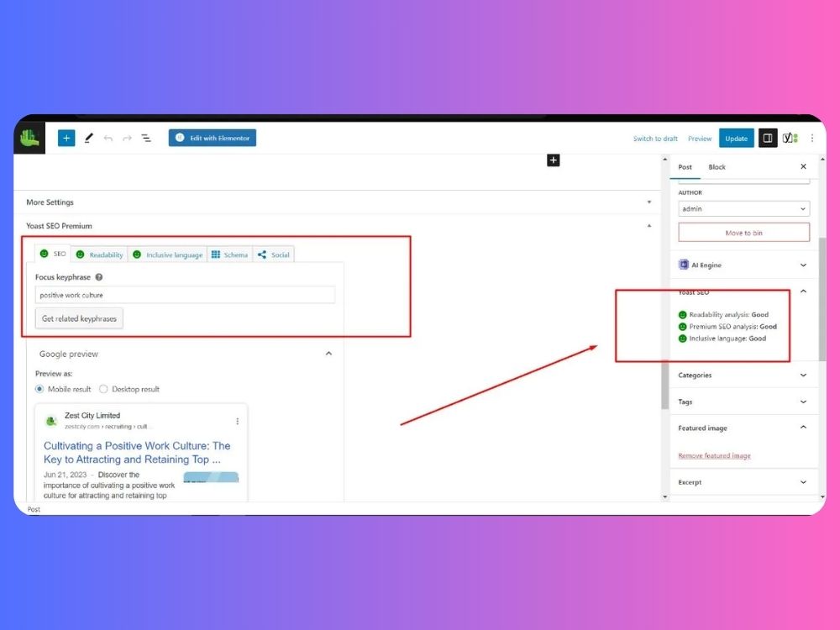Select the Block sidebar tab
The image size is (840, 630).
(717, 167)
